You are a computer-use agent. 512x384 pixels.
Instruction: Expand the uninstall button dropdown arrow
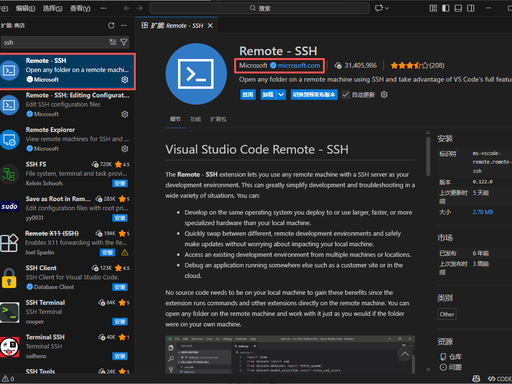tap(281, 95)
